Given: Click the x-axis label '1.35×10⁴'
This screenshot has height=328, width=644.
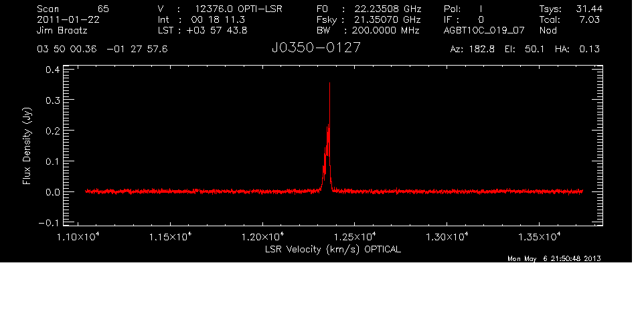Looking at the screenshot, I should (539, 236).
